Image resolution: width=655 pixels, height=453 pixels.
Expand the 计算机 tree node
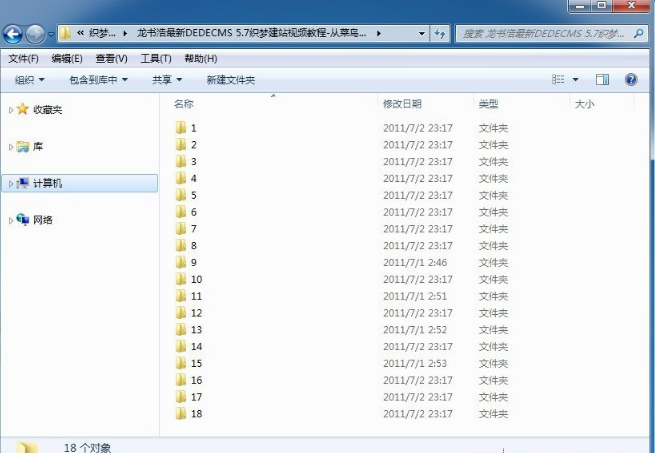[x=11, y=183]
